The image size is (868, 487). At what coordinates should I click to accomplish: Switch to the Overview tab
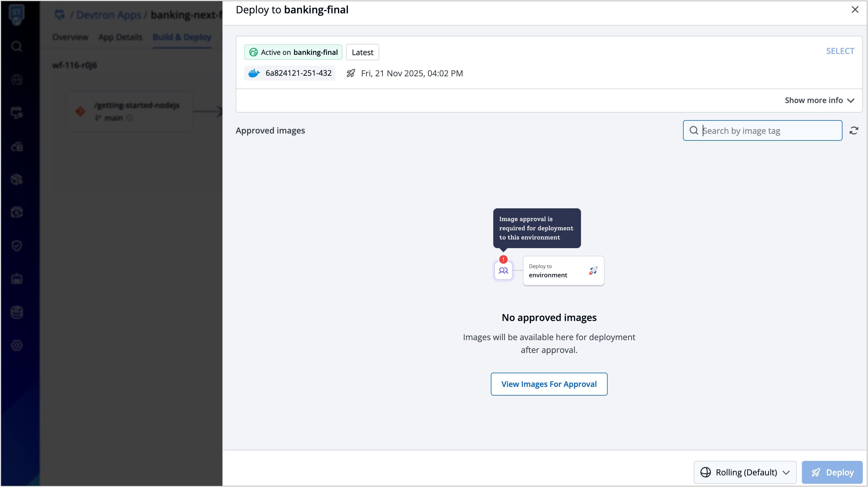[x=70, y=37]
